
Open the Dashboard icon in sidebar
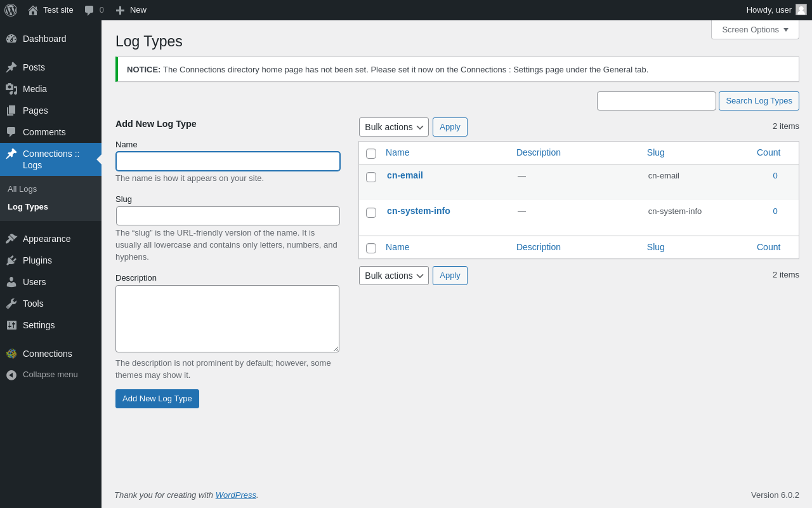[x=11, y=39]
